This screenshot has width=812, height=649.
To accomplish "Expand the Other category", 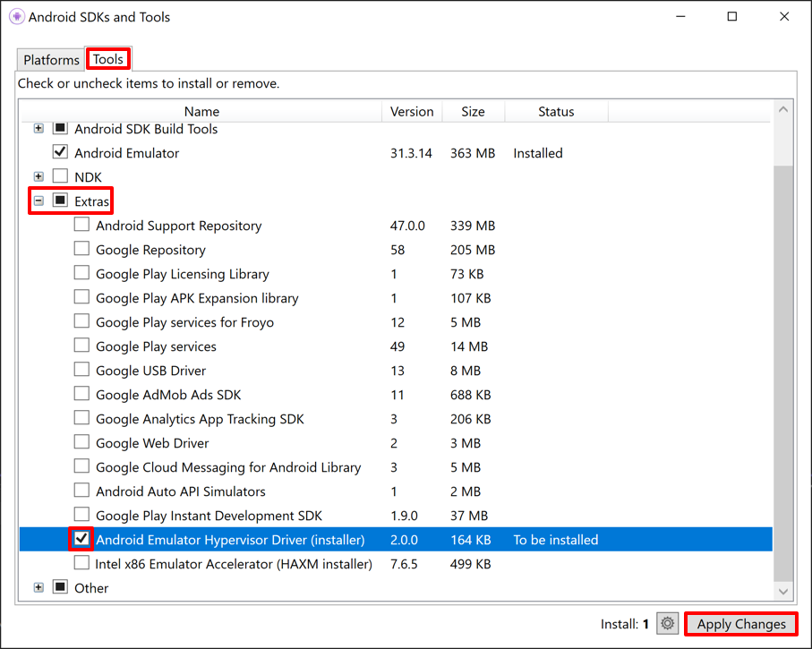I will pos(38,587).
